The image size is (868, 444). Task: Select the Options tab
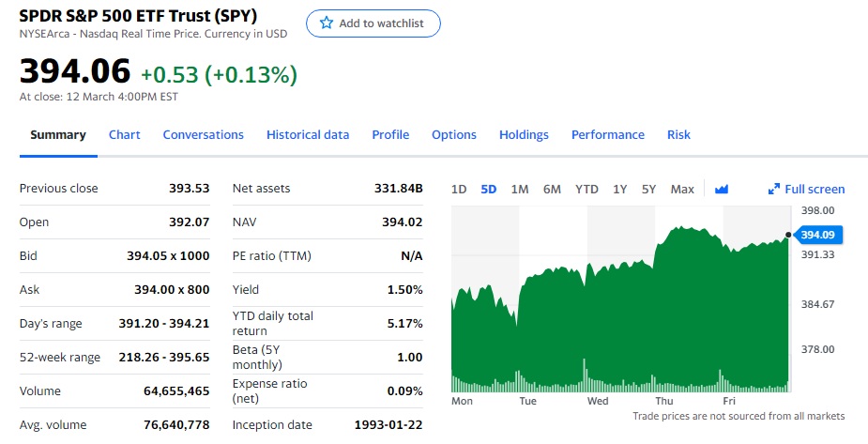pyautogui.click(x=454, y=135)
